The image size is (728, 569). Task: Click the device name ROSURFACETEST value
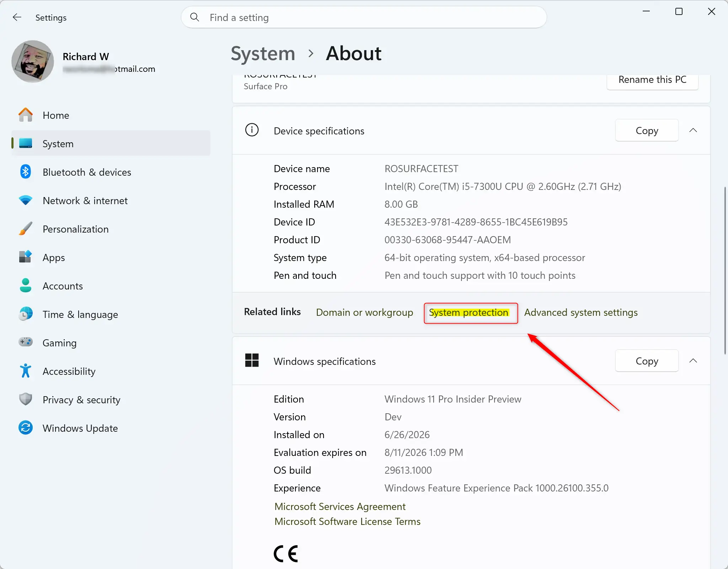421,169
